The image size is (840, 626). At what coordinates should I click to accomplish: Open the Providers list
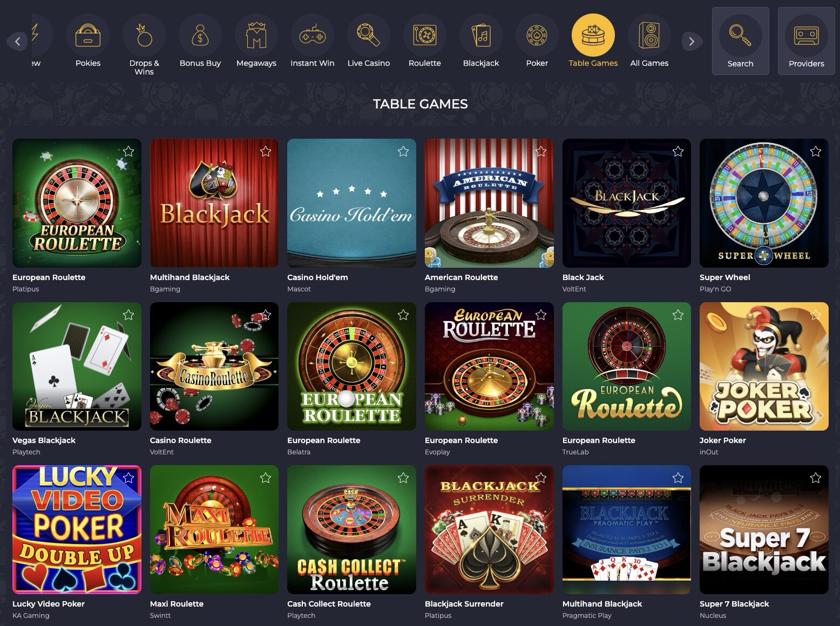806,42
